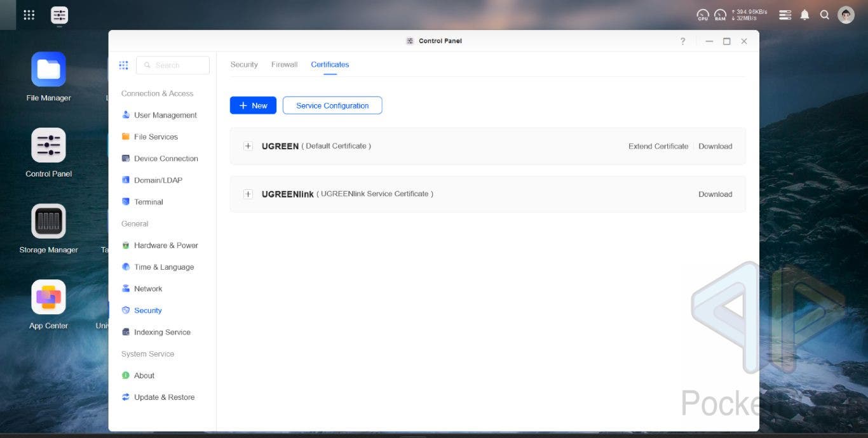Switch to the Security tab
This screenshot has height=438, width=868.
[x=244, y=65]
